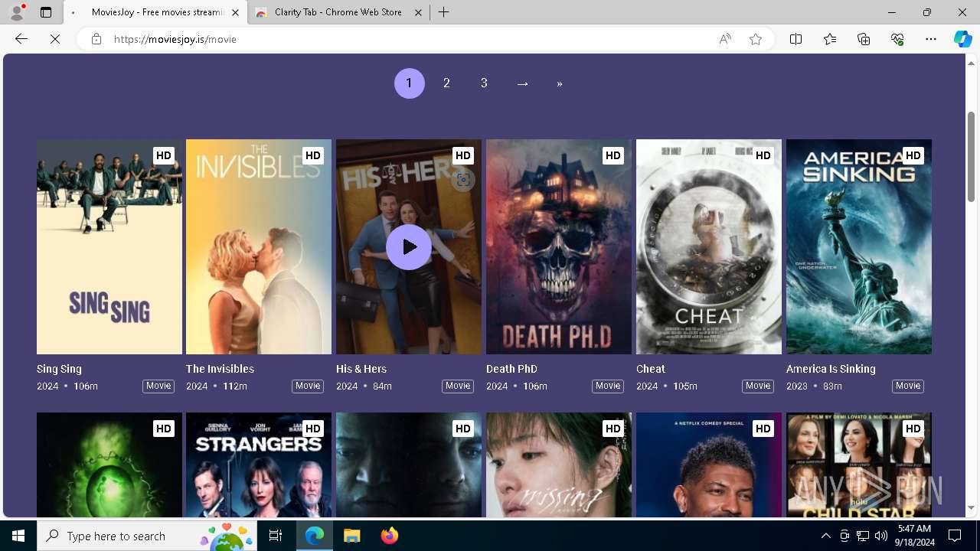Image resolution: width=980 pixels, height=551 pixels.
Task: Open the Windows Start menu
Action: [18, 536]
